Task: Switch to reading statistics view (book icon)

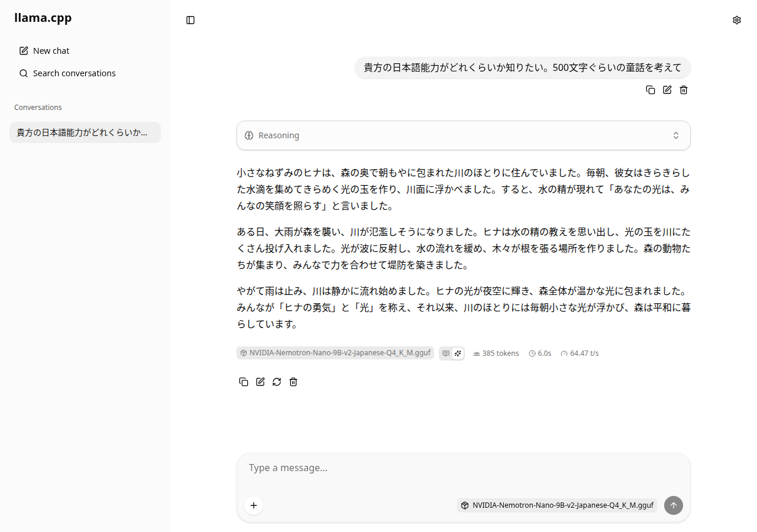Action: click(446, 353)
